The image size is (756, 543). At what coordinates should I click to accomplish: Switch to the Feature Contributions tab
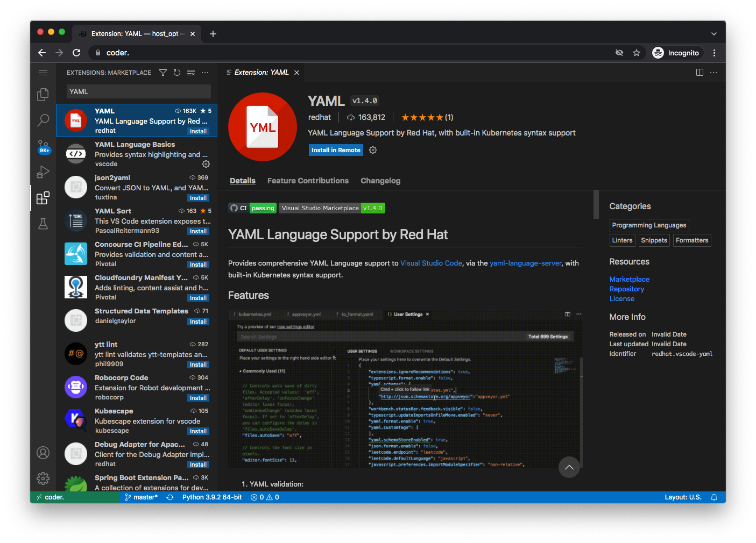308,181
